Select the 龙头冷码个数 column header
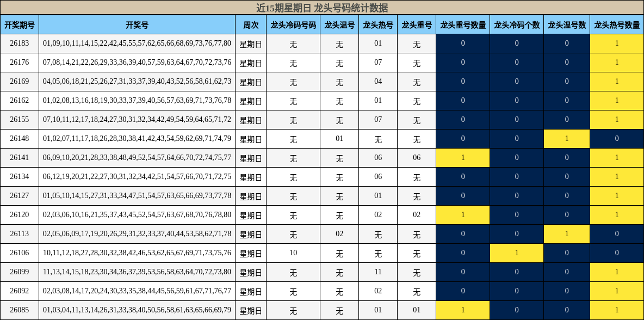Viewport: 644px width, 320px height. (517, 24)
